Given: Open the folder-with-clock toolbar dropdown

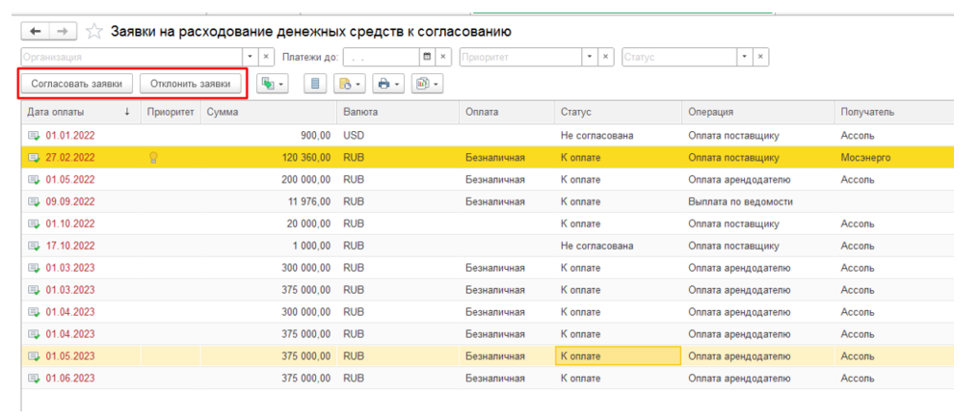Looking at the screenshot, I should [x=350, y=84].
